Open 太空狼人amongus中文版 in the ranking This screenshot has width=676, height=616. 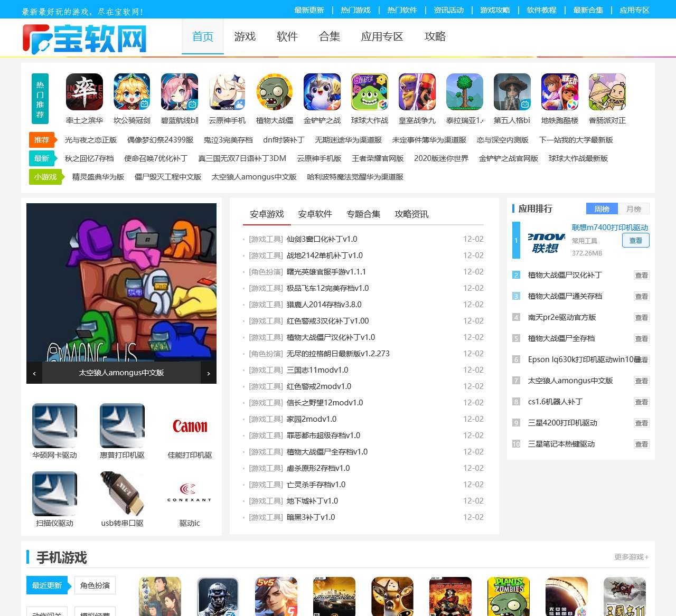coord(570,381)
